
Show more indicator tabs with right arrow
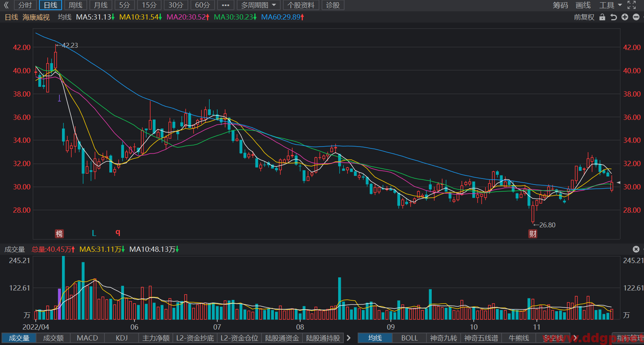coord(348,338)
